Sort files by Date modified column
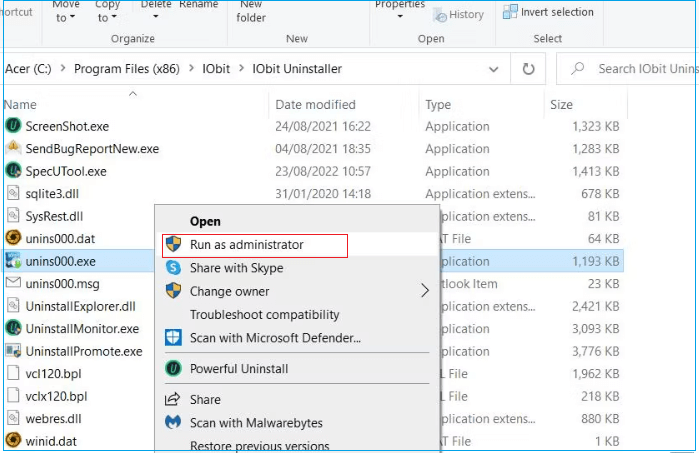This screenshot has height=453, width=699. click(315, 104)
